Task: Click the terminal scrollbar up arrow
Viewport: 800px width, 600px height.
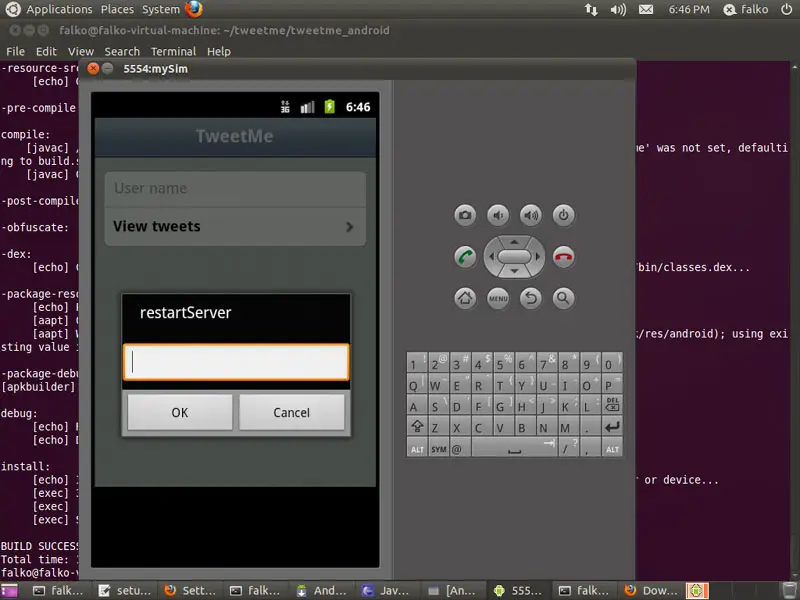Action: 795,67
